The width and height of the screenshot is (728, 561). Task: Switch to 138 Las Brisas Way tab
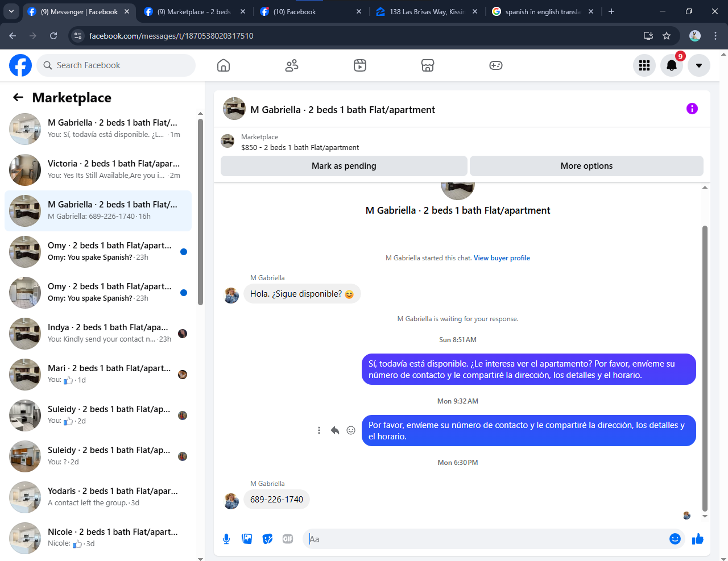[427, 11]
